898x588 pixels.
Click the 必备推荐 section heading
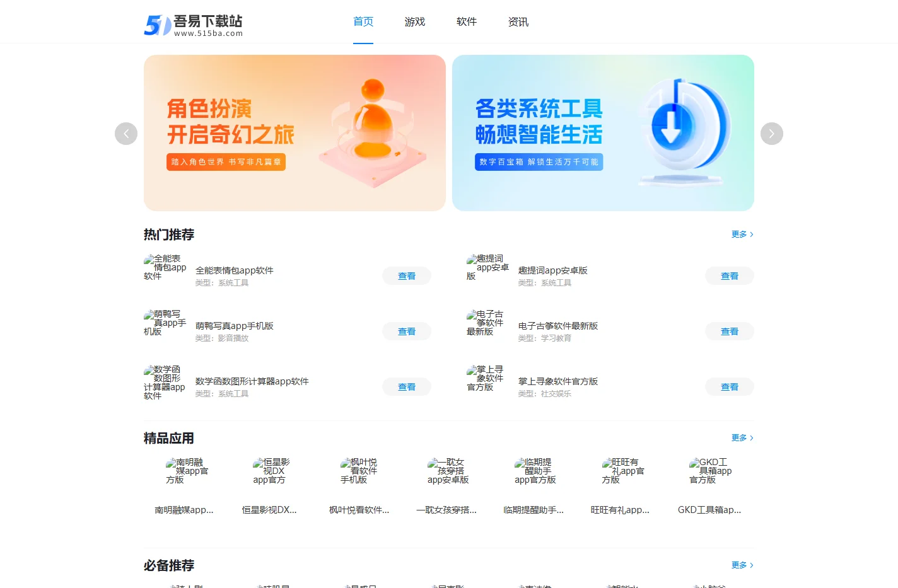click(x=169, y=565)
